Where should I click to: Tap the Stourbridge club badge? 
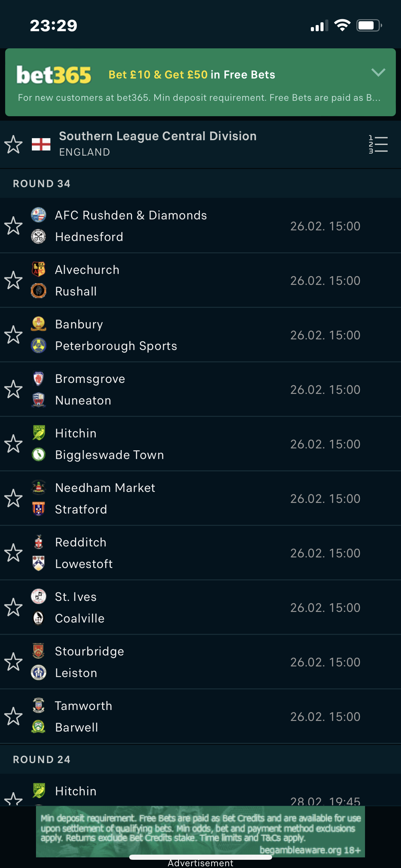click(39, 651)
